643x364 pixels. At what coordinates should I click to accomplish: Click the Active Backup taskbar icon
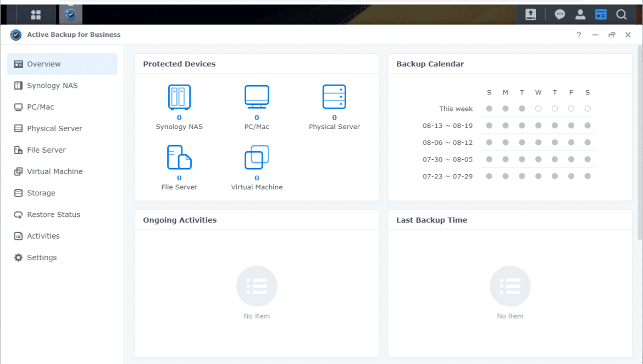(x=70, y=15)
